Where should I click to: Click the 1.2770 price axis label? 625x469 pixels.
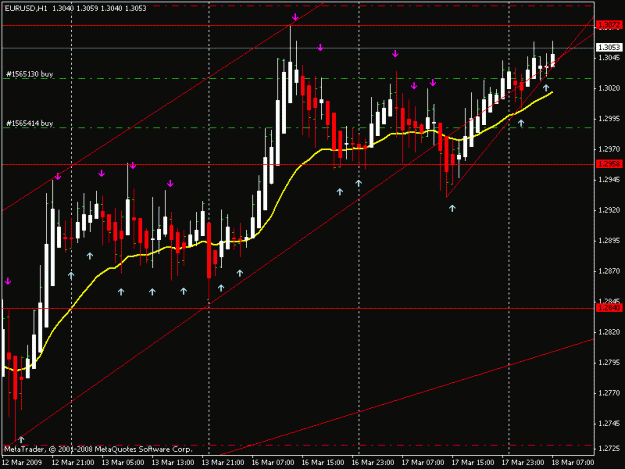pos(609,393)
